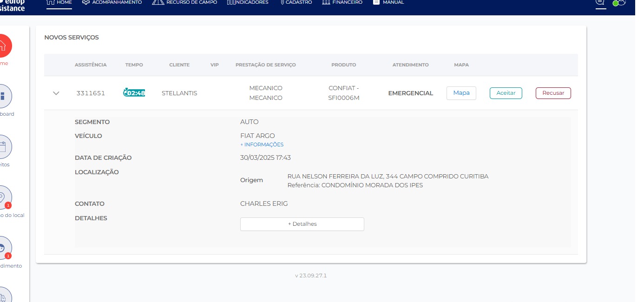
Task: Click the ASSISTÊNCIA column header
Action: pos(91,65)
